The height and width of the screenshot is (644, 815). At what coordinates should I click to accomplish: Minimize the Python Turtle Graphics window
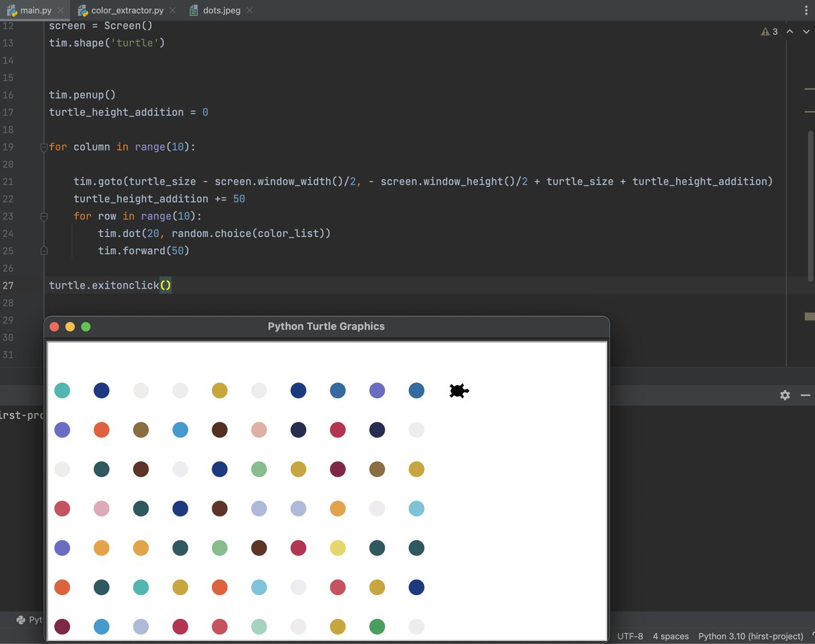[70, 327]
